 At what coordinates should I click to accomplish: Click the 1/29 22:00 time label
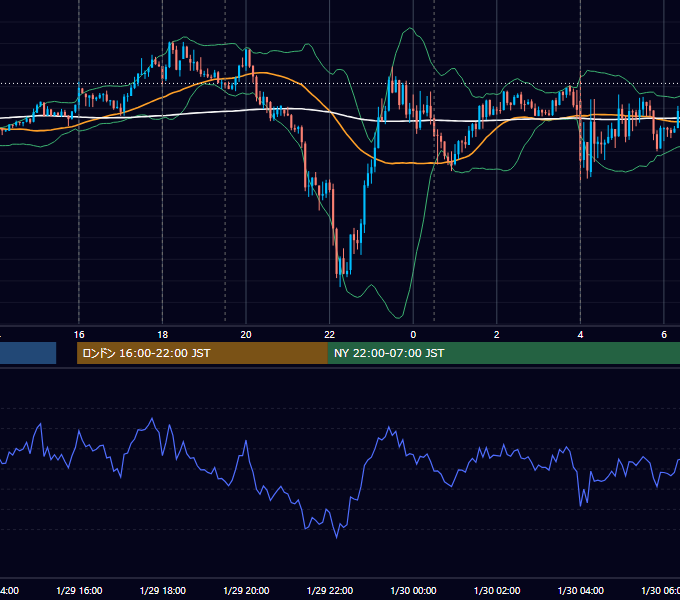(x=330, y=590)
